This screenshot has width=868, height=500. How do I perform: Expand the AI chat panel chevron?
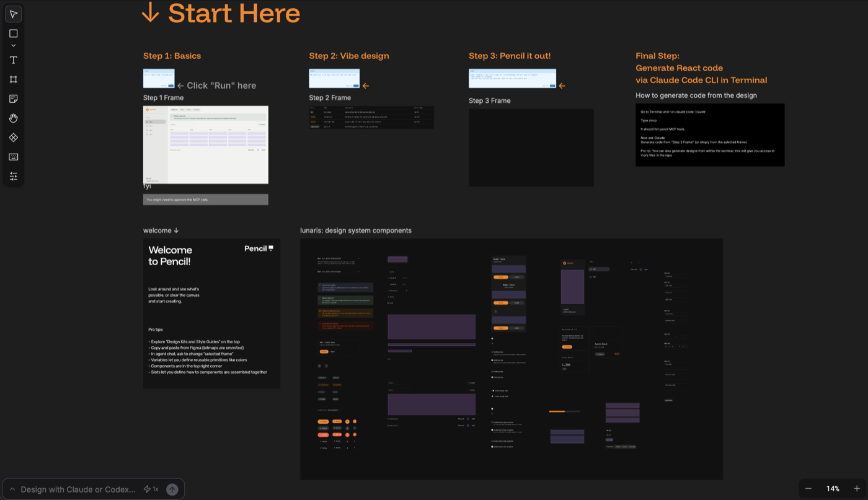click(12, 489)
